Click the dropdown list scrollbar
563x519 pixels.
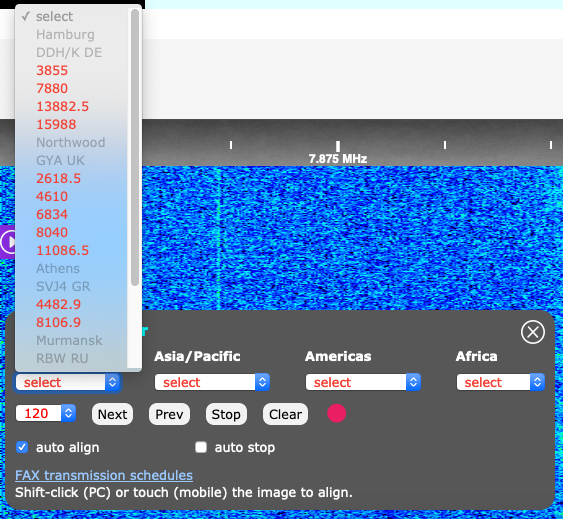pyautogui.click(x=135, y=147)
